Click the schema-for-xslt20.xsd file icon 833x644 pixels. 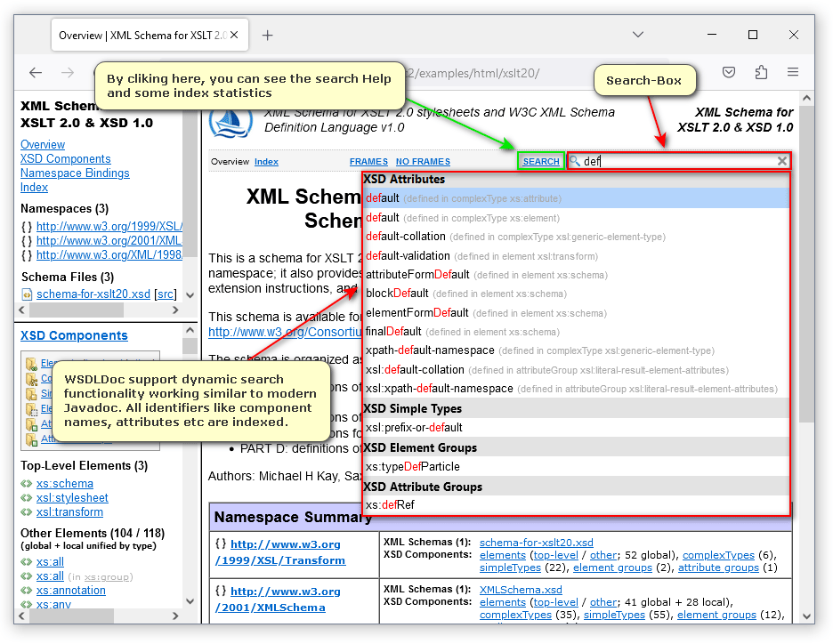click(28, 294)
